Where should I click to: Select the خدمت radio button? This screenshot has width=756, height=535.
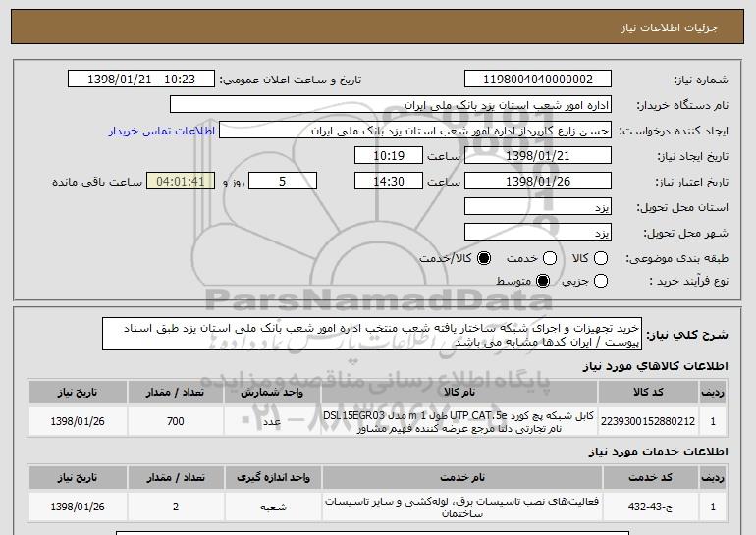tap(549, 258)
